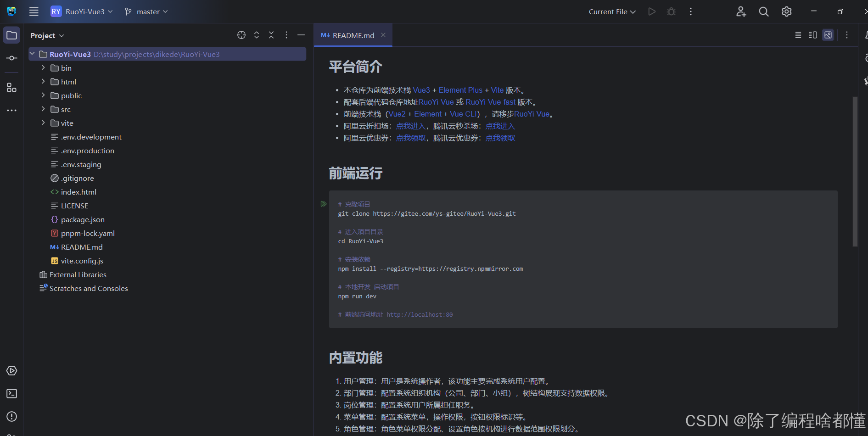This screenshot has height=436, width=868.
Task: Follow the Vue3 link
Action: [421, 90]
